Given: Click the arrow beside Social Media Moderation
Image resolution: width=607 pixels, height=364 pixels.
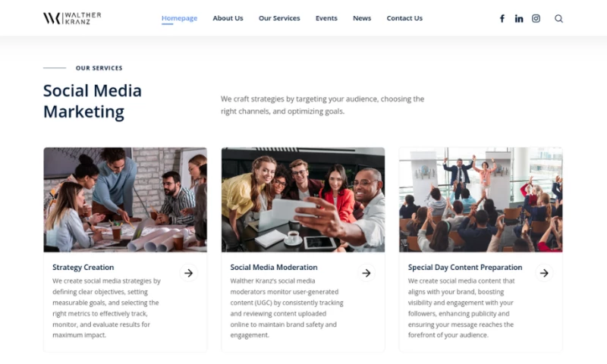Looking at the screenshot, I should tap(366, 273).
